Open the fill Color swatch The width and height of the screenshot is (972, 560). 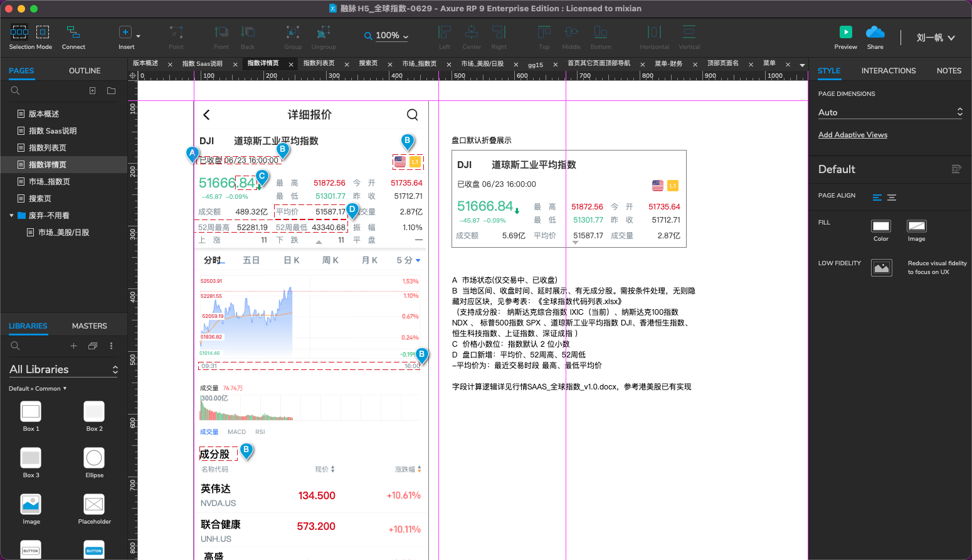tap(881, 226)
